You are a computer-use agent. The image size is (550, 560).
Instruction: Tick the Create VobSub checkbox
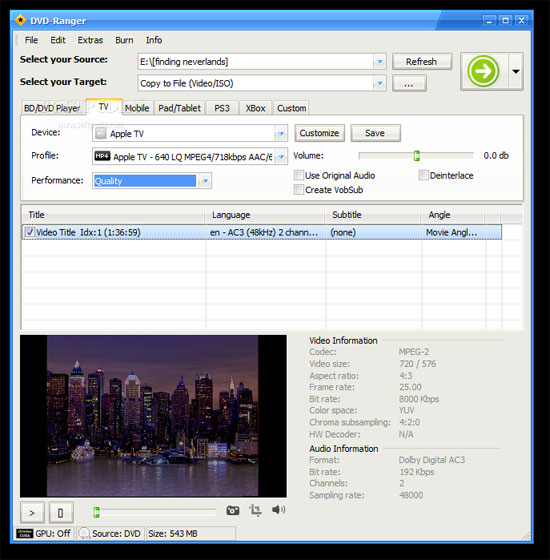point(299,190)
